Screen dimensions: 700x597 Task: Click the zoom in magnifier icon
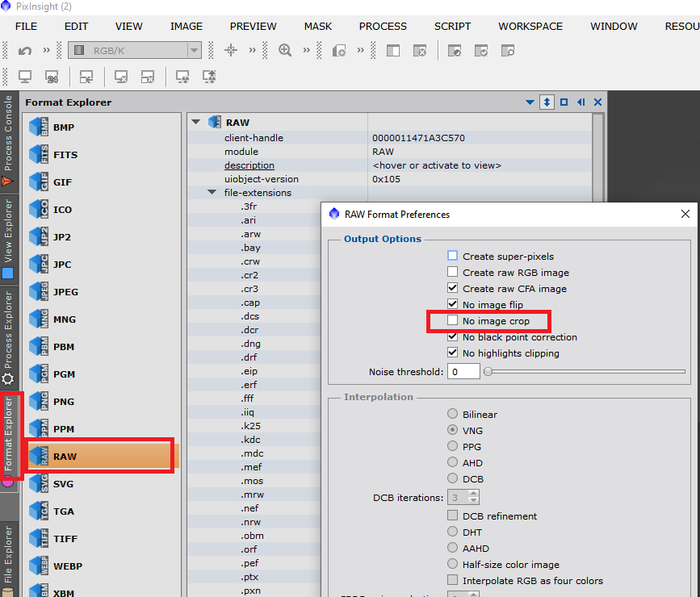pos(285,51)
